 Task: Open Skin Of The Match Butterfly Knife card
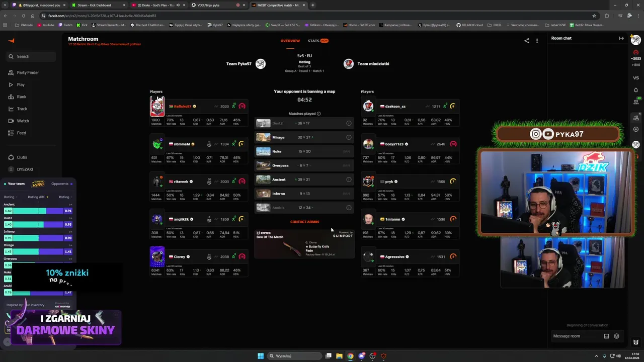tap(304, 244)
